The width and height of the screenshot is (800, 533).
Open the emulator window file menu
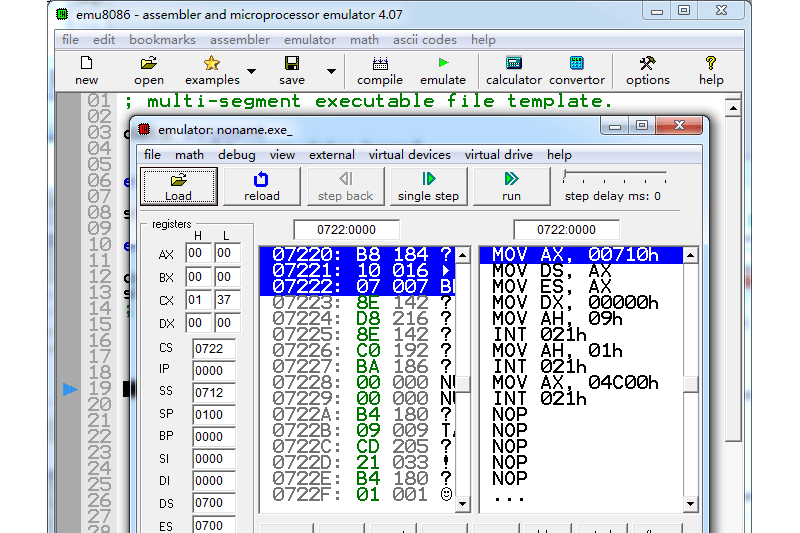coord(152,155)
